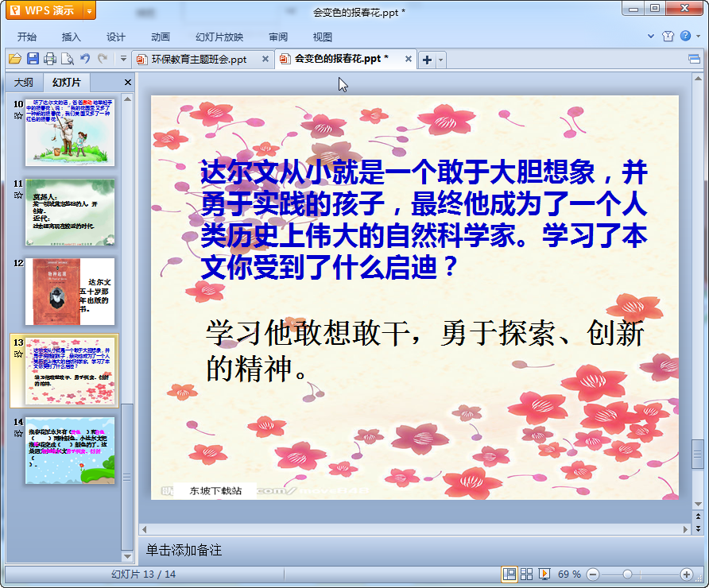Switch to Slide Sorter view icon
Viewport: 709px width, 588px height.
tap(526, 574)
